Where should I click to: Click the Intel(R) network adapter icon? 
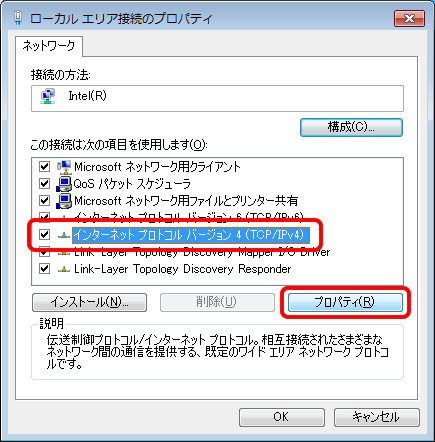coord(48,96)
